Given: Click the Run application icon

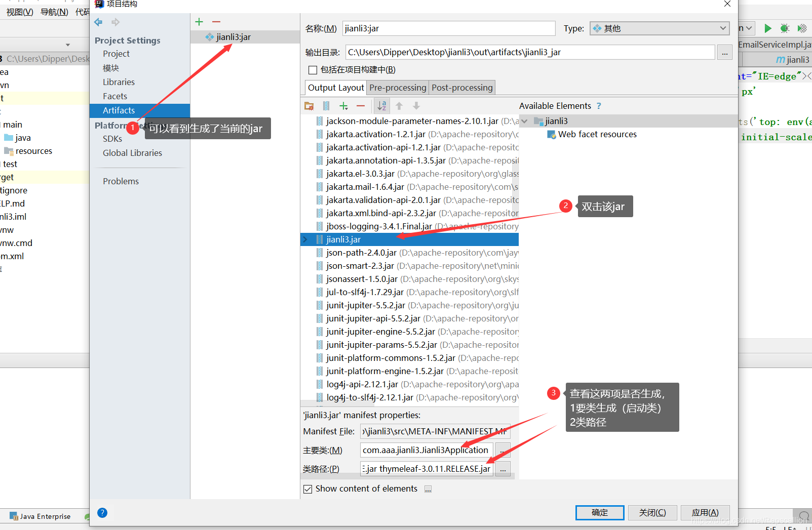Looking at the screenshot, I should pos(767,28).
